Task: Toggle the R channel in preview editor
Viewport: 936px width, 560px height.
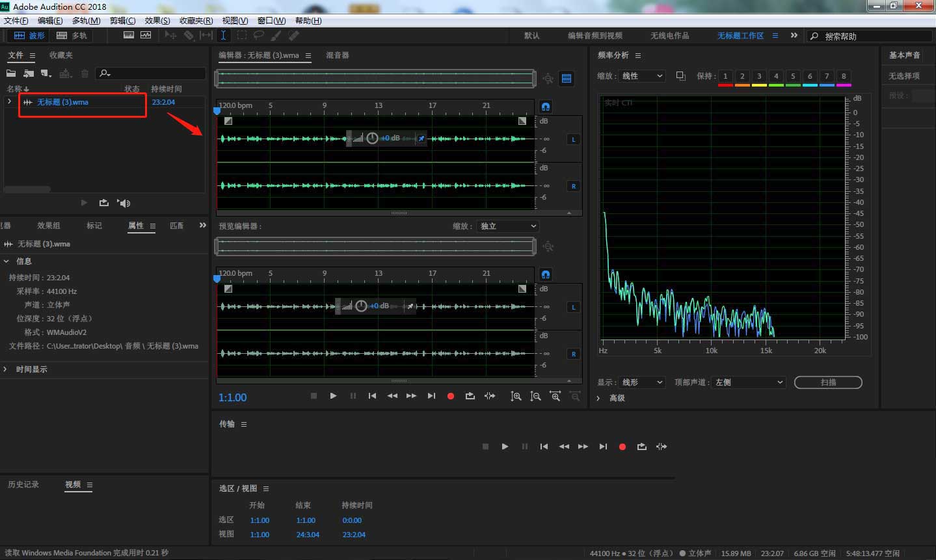Action: pyautogui.click(x=573, y=354)
